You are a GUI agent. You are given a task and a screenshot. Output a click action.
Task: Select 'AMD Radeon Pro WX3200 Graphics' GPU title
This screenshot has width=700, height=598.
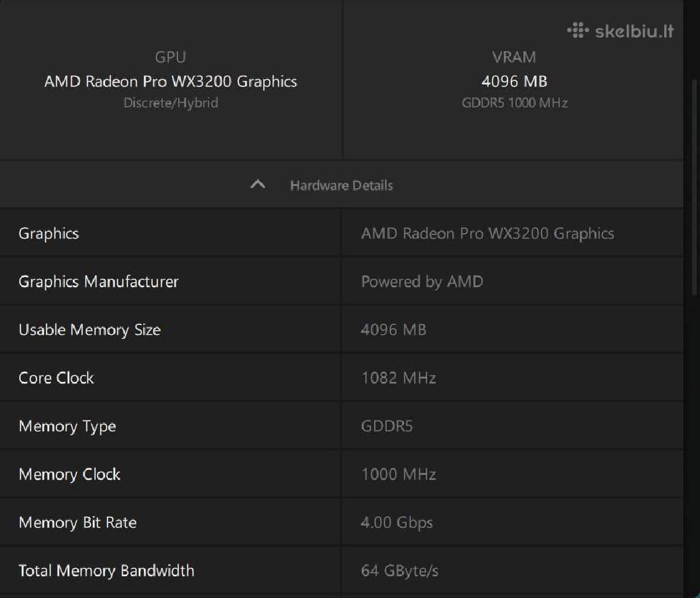pos(171,81)
